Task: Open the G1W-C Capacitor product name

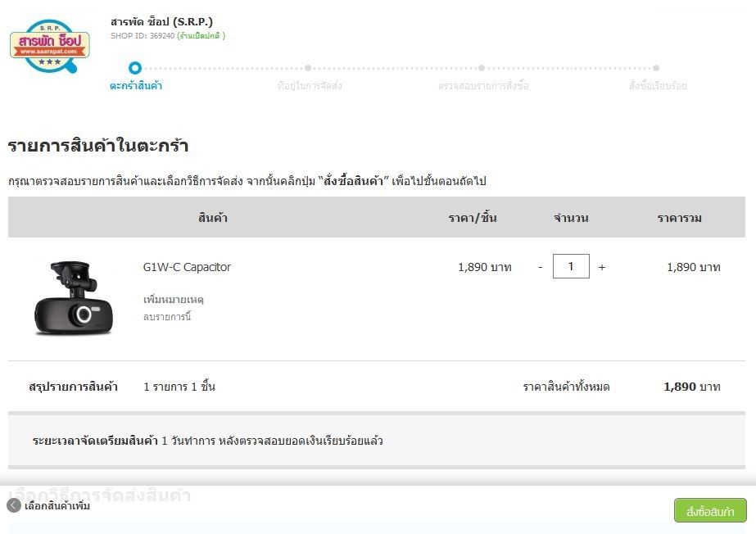Action: (187, 267)
